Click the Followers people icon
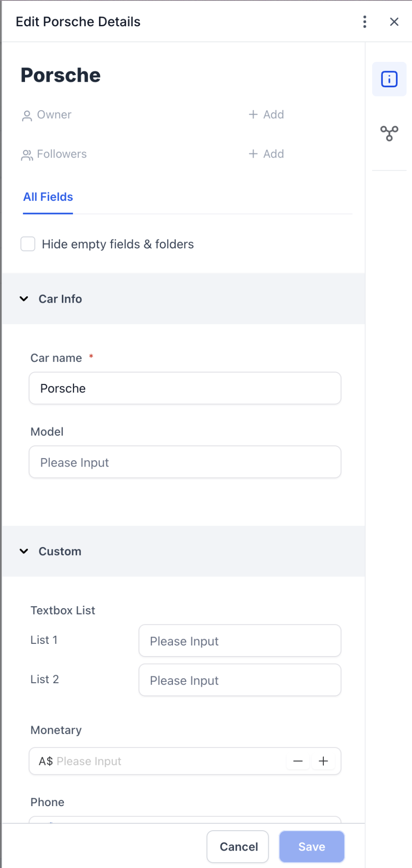The width and height of the screenshot is (412, 868). [27, 155]
